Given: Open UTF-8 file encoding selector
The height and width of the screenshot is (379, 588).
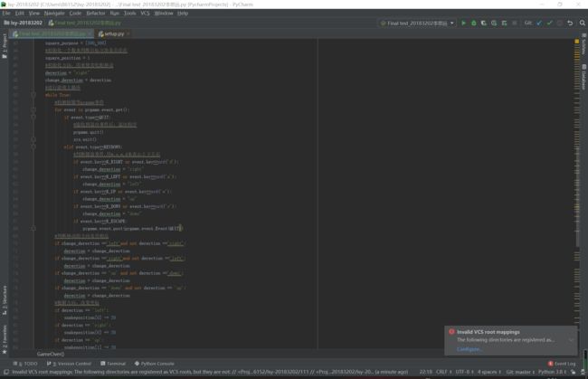Looking at the screenshot, I should tap(465, 372).
